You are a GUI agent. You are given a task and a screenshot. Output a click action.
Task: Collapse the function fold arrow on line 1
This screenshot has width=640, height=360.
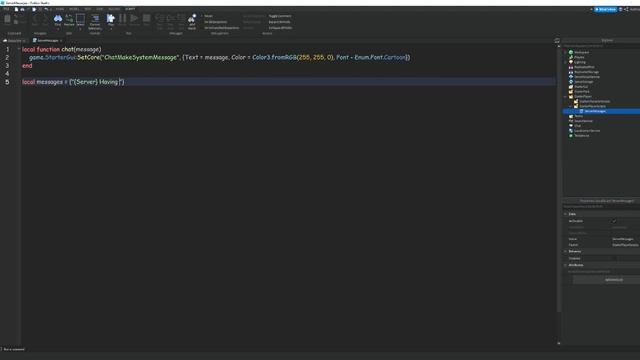pos(18,49)
